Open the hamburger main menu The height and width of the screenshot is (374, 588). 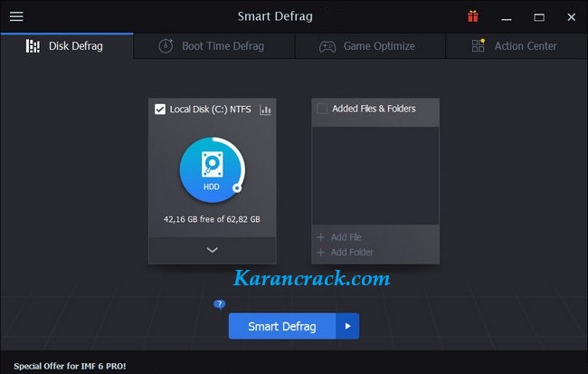[16, 16]
